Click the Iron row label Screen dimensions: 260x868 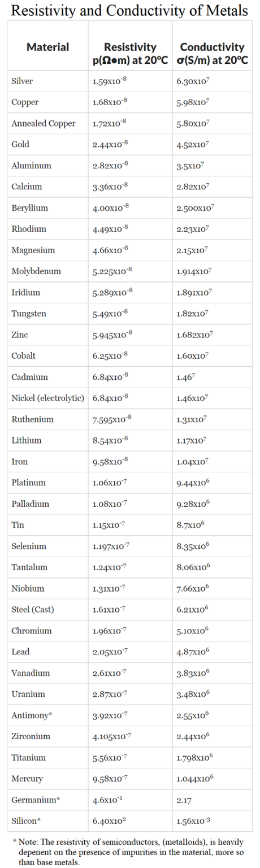pos(20,462)
